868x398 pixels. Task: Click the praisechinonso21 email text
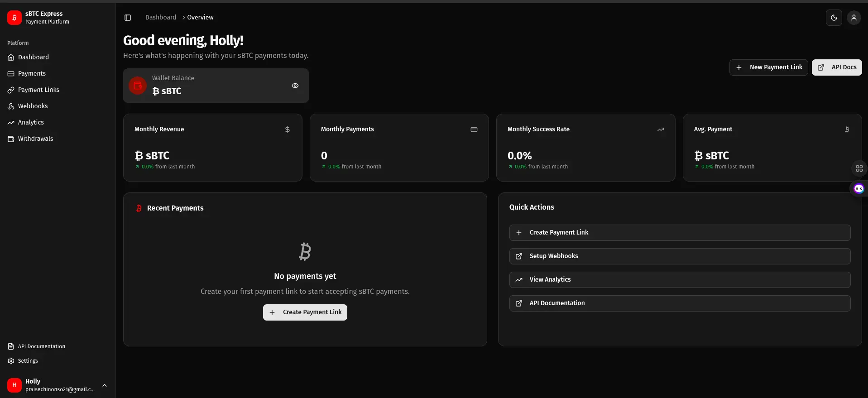pos(60,389)
